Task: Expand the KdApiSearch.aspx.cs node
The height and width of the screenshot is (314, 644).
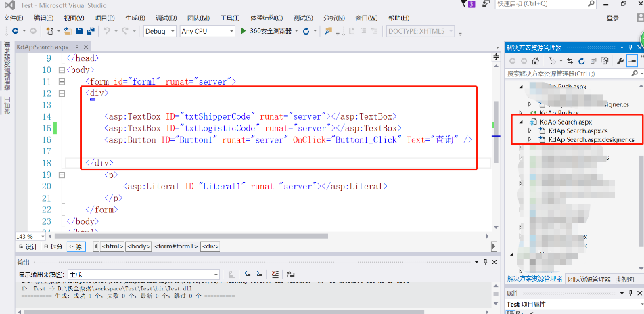Action: [530, 131]
